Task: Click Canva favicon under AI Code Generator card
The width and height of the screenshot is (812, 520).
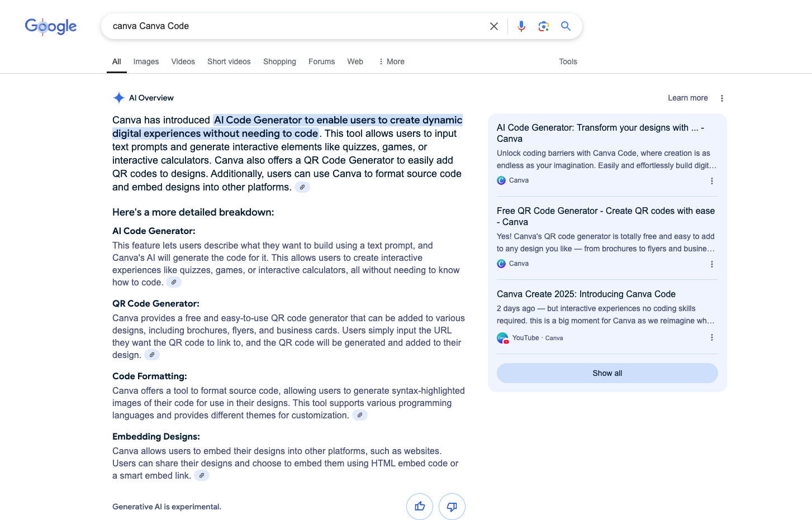Action: (x=501, y=180)
